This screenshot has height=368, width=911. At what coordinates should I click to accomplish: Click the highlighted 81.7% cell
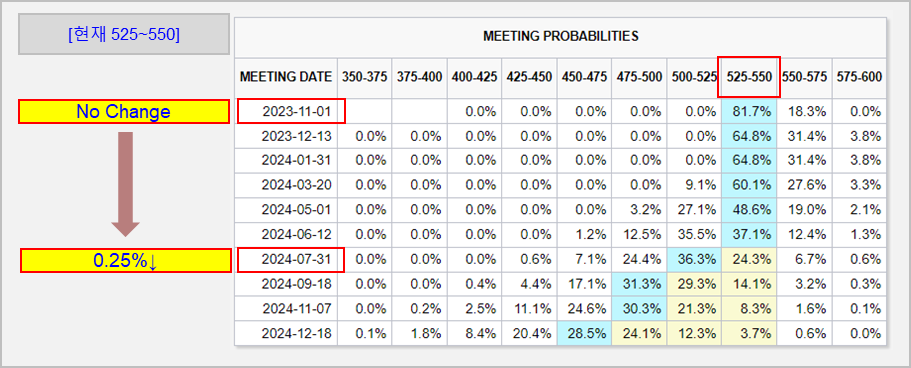749,111
